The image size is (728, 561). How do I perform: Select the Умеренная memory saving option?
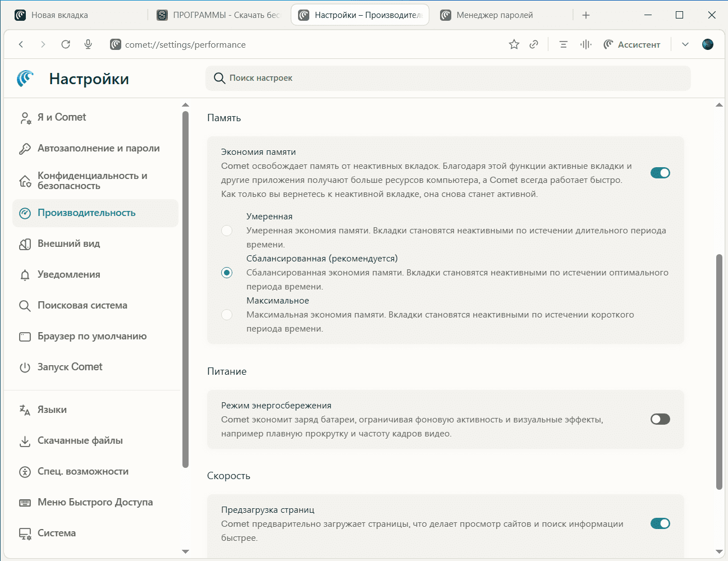pyautogui.click(x=227, y=231)
